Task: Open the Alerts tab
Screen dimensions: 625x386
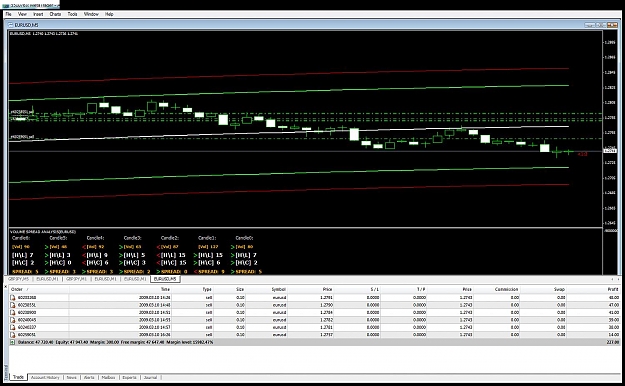Action: [89, 377]
